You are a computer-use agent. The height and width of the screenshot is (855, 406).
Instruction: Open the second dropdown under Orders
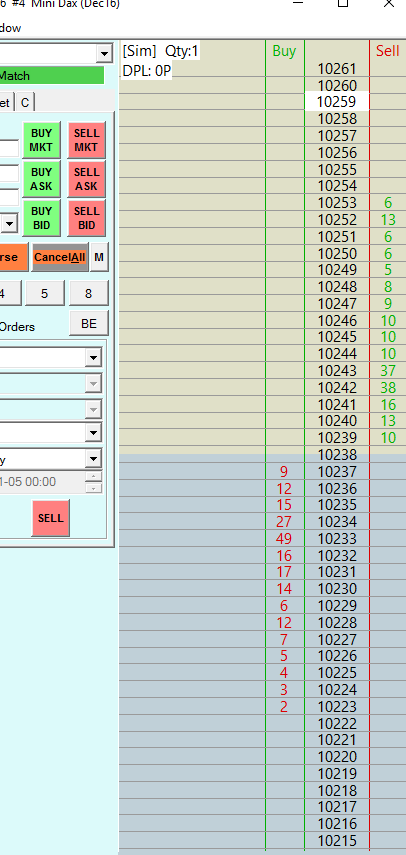93,383
